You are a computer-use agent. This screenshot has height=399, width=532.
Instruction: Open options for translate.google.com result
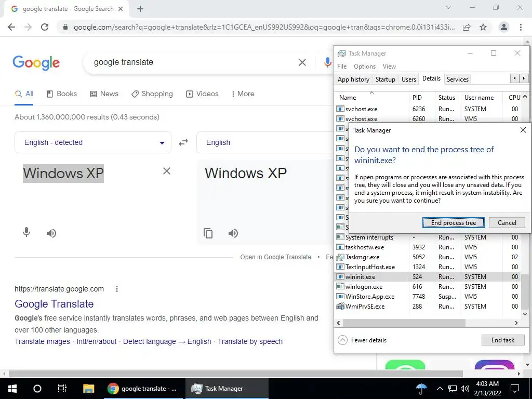(117, 289)
